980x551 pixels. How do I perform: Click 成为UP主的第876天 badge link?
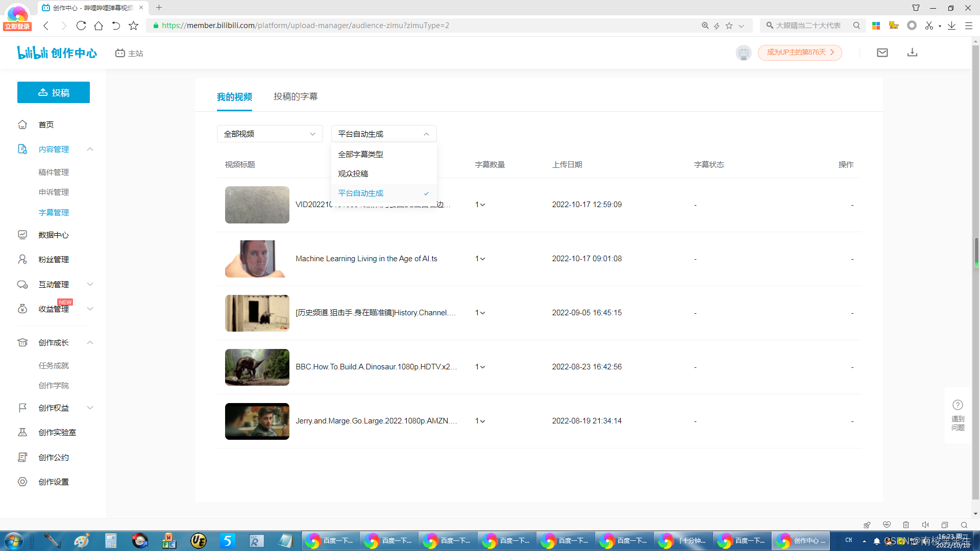tap(800, 53)
